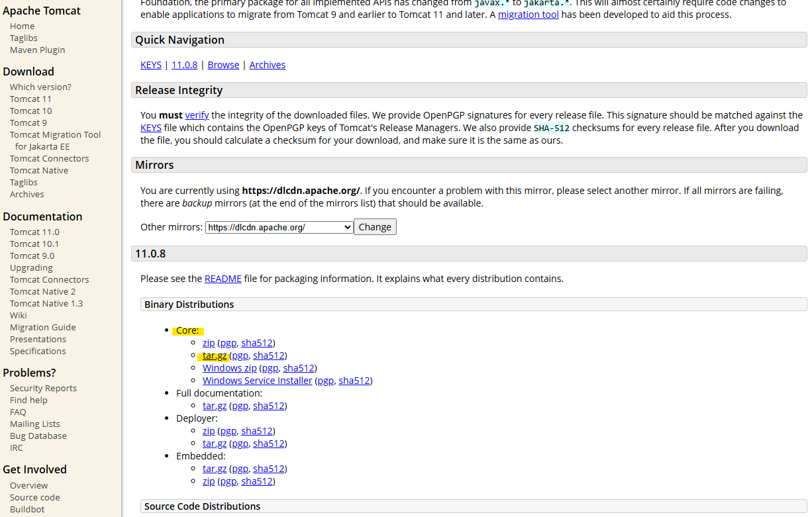The width and height of the screenshot is (812, 517).
Task: Open the 11.0.8 link in Quick Navigation
Action: click(184, 65)
